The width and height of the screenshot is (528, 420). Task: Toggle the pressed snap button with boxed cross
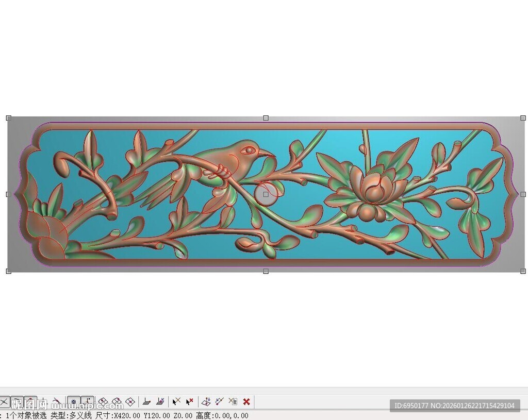coord(73,401)
